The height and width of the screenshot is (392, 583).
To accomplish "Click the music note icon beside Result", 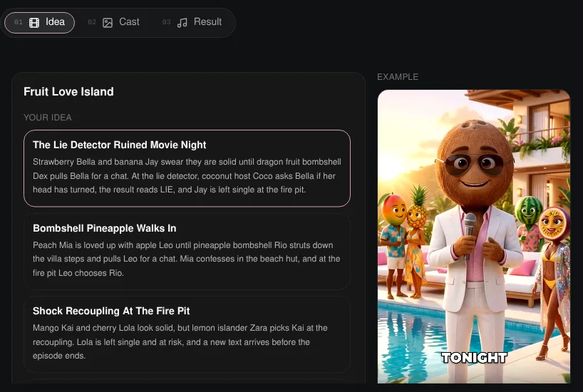I will [182, 23].
